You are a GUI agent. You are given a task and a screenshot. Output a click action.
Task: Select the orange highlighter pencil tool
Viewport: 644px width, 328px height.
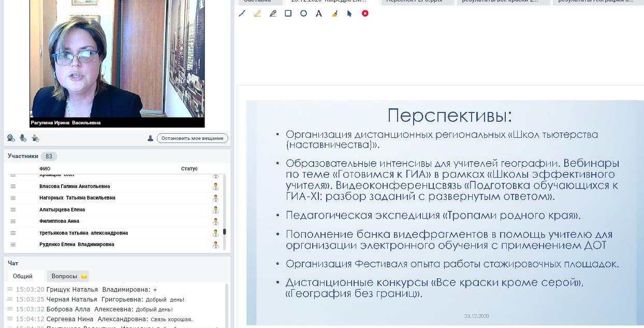[x=257, y=13]
